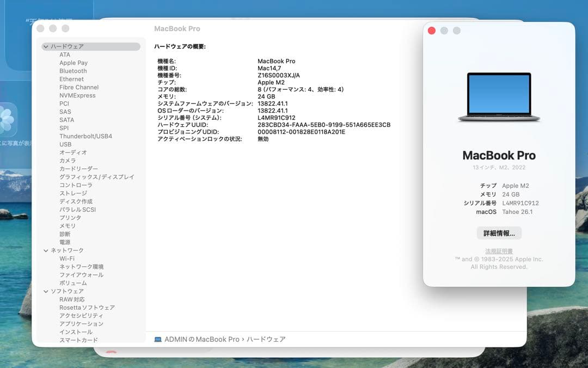Open the RAW対応 entry
Image resolution: width=588 pixels, height=368 pixels.
(72, 299)
